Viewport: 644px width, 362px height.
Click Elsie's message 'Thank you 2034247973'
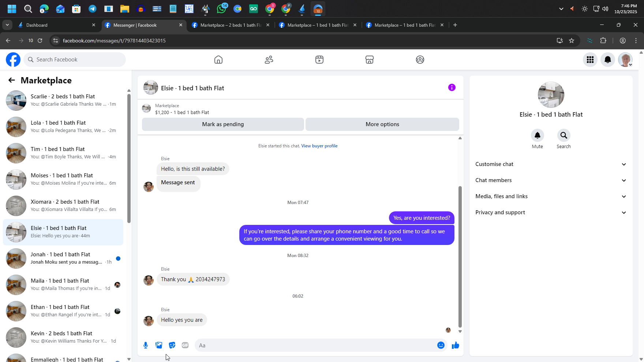click(193, 279)
